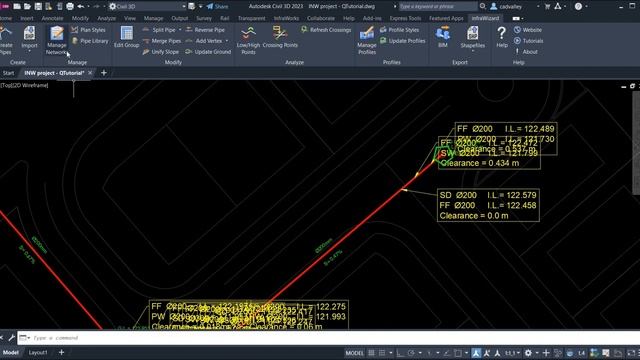Switch to the Featured Apps ribbon tab

click(446, 18)
